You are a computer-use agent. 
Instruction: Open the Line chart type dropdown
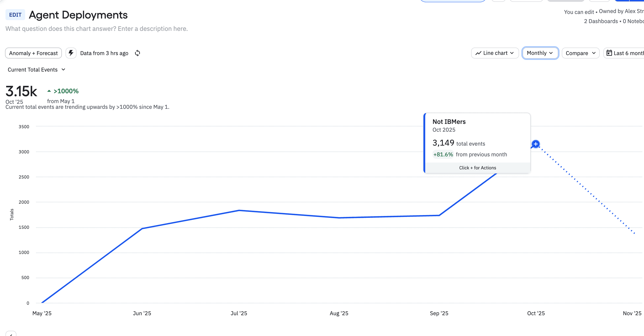tap(495, 53)
